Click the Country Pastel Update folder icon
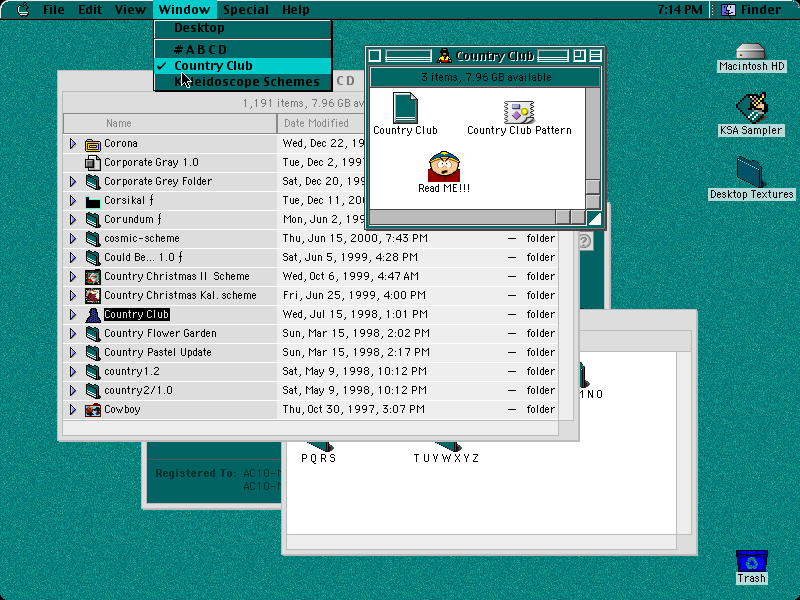 pyautogui.click(x=93, y=353)
